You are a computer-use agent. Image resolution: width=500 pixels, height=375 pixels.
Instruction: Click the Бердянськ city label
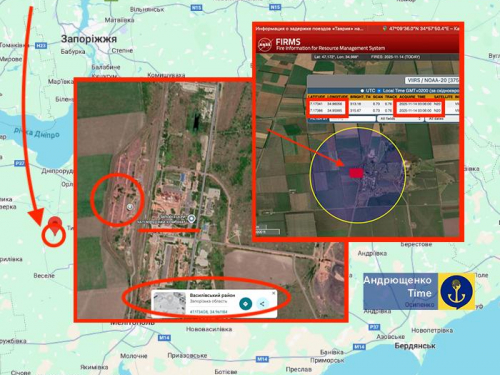[415, 346]
